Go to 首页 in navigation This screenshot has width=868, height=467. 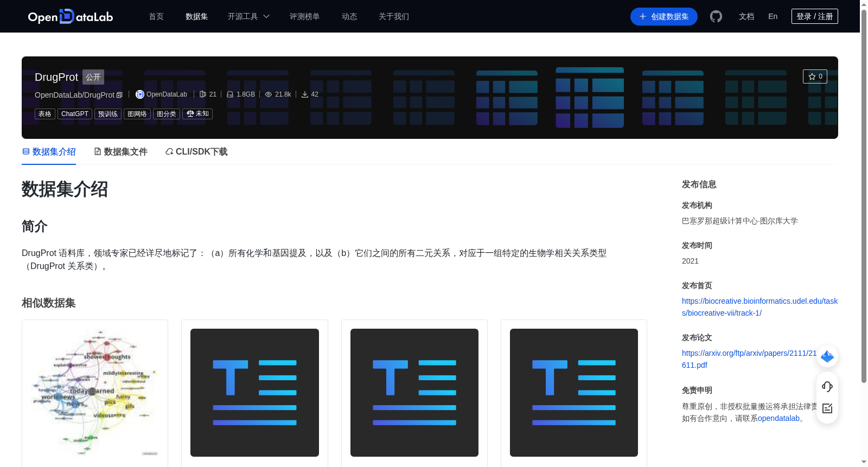[156, 16]
